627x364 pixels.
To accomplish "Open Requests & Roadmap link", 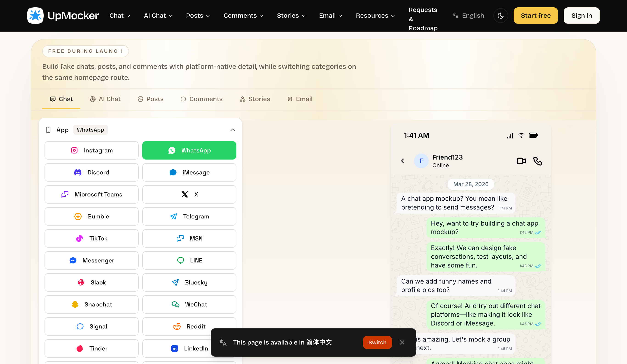I will click(423, 19).
